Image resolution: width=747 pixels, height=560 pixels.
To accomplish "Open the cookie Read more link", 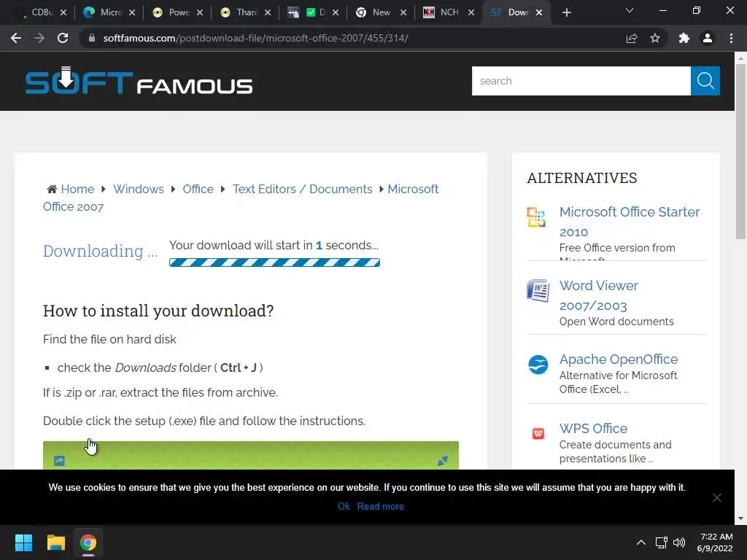I will click(x=380, y=506).
